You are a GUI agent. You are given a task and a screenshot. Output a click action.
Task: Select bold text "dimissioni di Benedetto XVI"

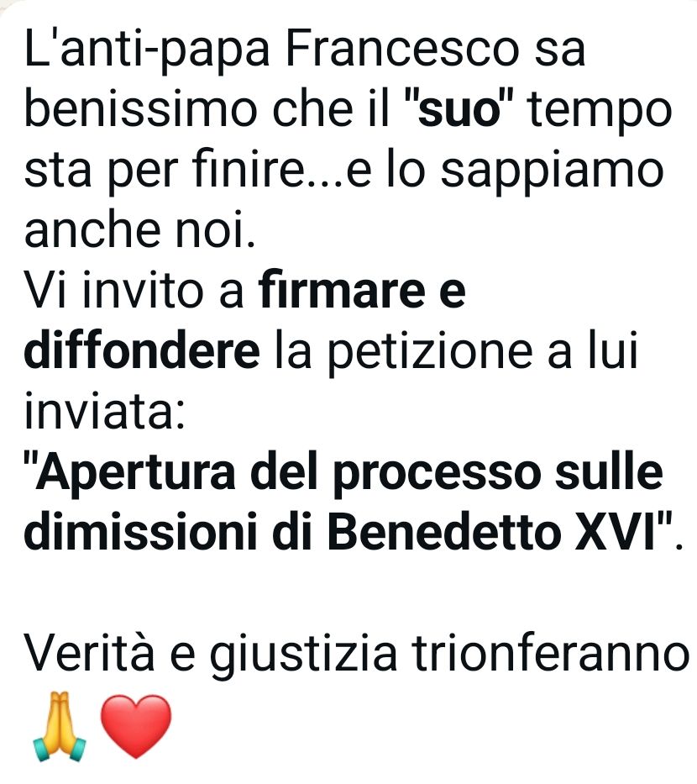(340, 530)
